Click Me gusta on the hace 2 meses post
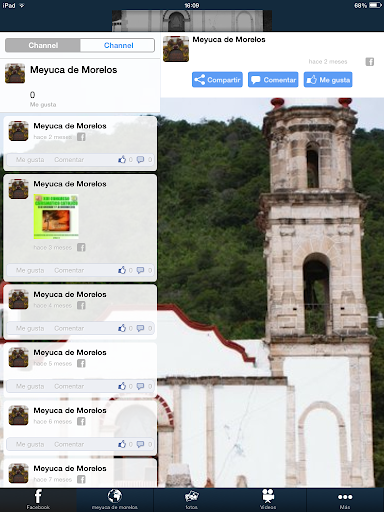The width and height of the screenshot is (384, 512). click(x=30, y=160)
